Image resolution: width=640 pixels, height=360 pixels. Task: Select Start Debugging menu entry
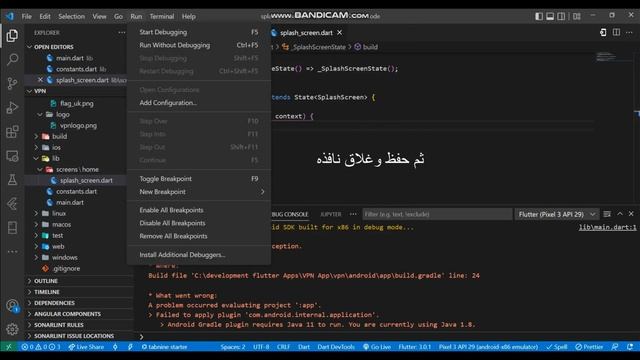point(199,32)
